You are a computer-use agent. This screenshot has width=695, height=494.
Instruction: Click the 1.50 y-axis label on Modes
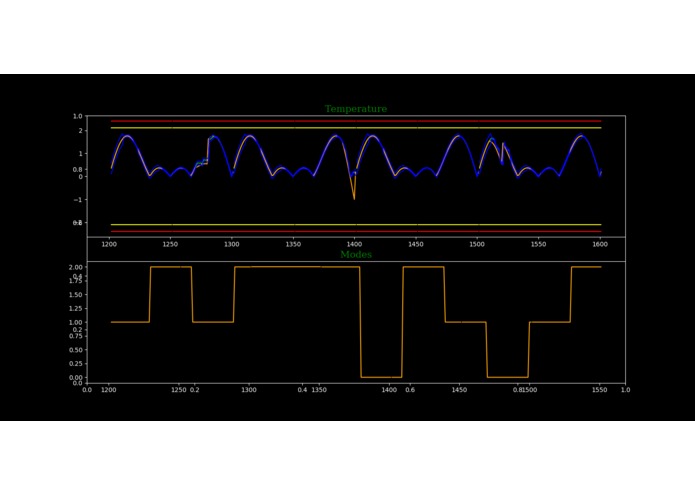(x=76, y=295)
